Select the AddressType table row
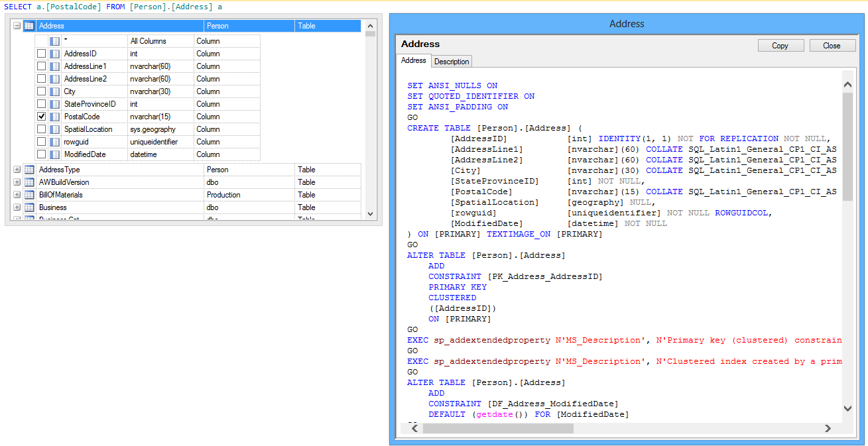 pyautogui.click(x=192, y=170)
